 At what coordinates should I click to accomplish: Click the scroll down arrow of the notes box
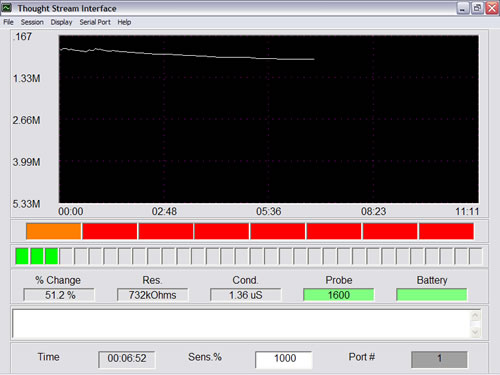[475, 332]
